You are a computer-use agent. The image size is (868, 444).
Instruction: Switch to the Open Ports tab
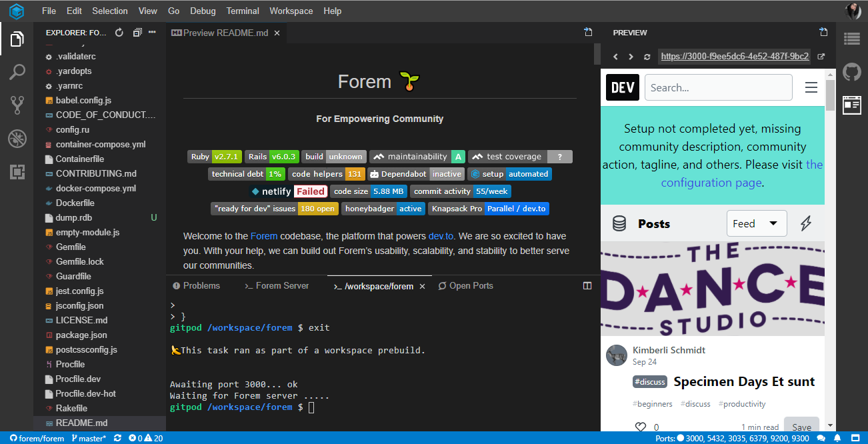click(465, 285)
